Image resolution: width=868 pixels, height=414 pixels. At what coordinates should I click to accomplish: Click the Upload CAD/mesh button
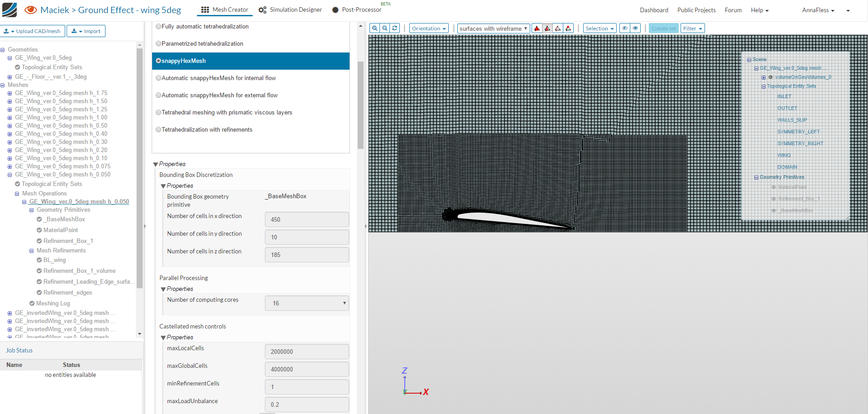point(33,31)
